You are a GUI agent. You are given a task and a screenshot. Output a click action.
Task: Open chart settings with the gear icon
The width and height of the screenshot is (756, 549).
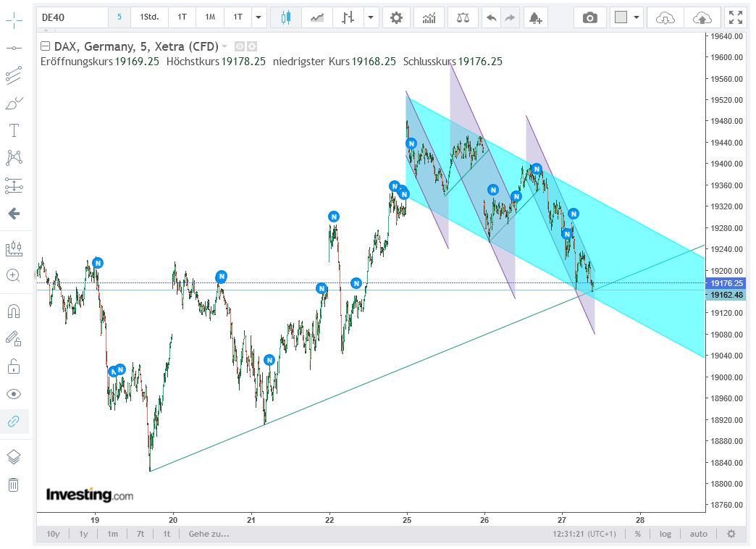pos(396,16)
